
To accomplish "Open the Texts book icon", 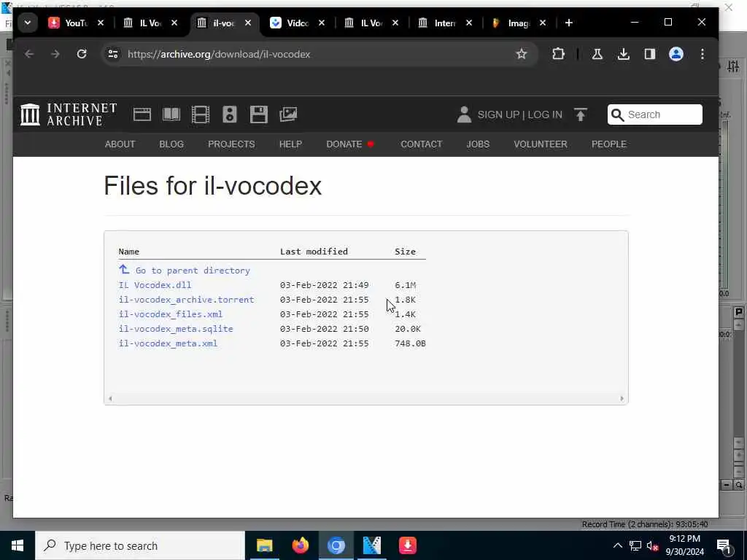I will click(x=171, y=114).
